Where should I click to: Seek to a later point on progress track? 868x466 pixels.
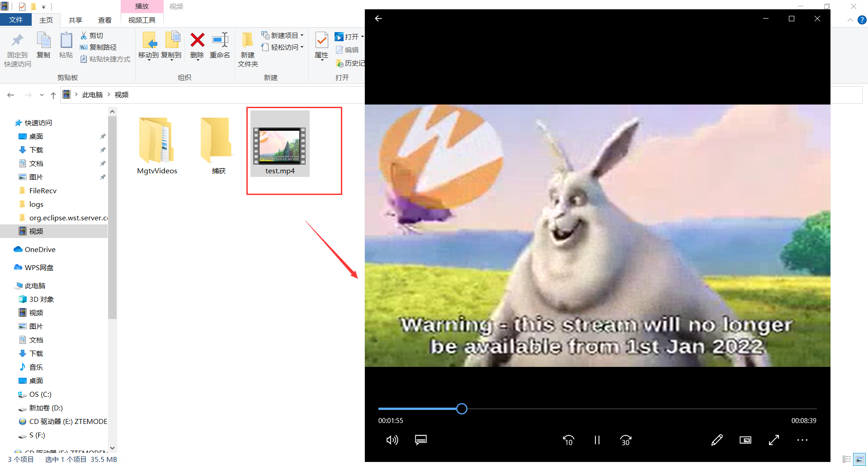pos(642,409)
